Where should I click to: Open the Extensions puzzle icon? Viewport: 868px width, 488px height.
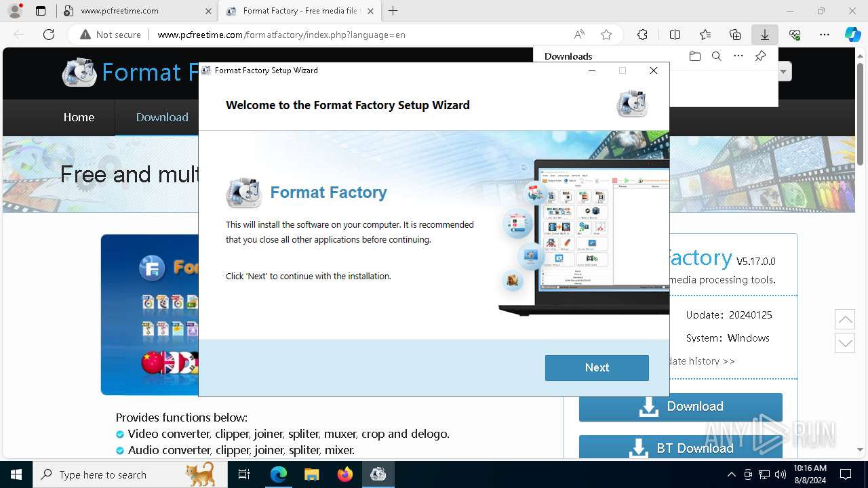coord(642,35)
